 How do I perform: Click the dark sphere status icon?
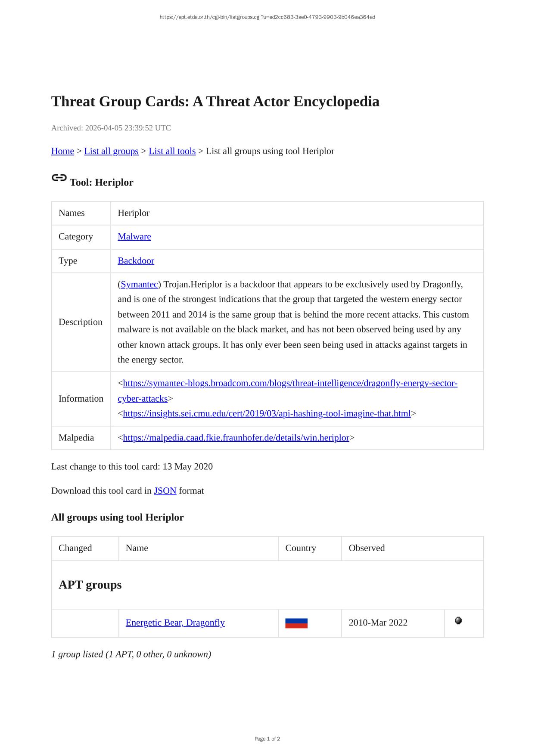(x=458, y=620)
